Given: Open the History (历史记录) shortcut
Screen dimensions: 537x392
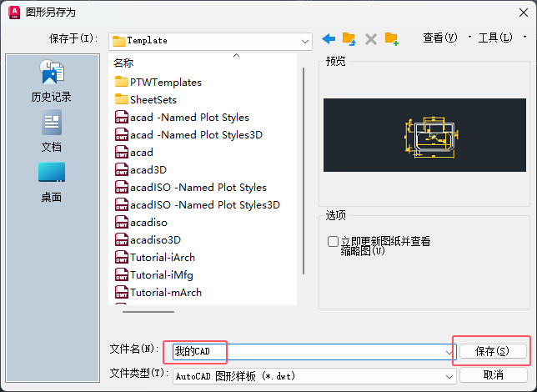Looking at the screenshot, I should [52, 81].
